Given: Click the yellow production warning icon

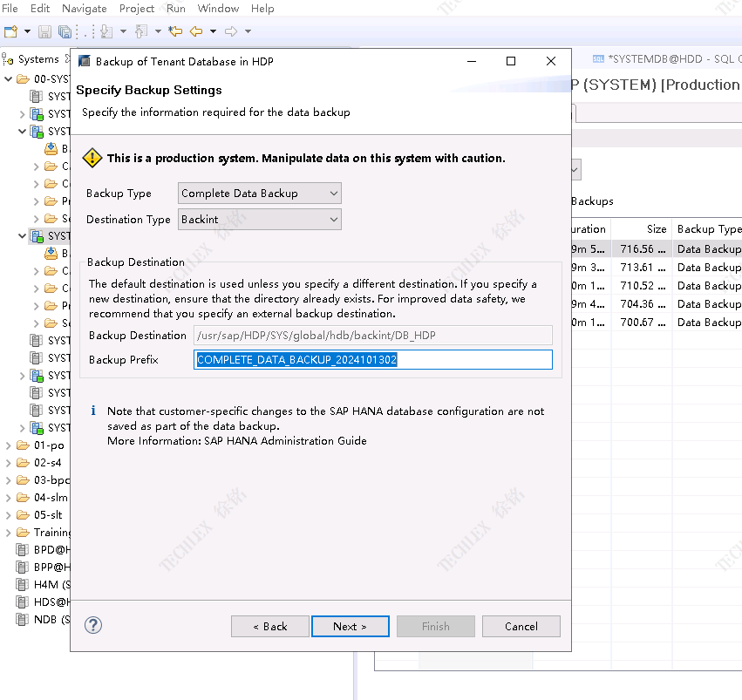Looking at the screenshot, I should [92, 158].
